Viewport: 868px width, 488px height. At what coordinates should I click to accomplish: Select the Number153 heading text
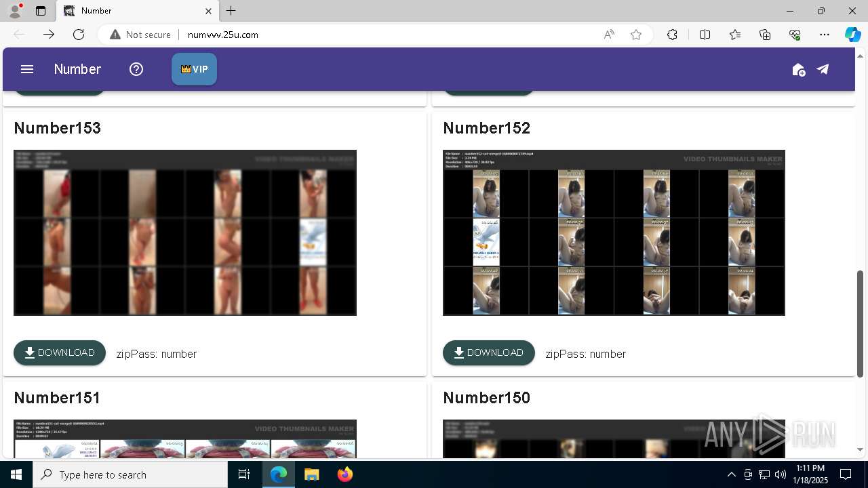coord(58,128)
